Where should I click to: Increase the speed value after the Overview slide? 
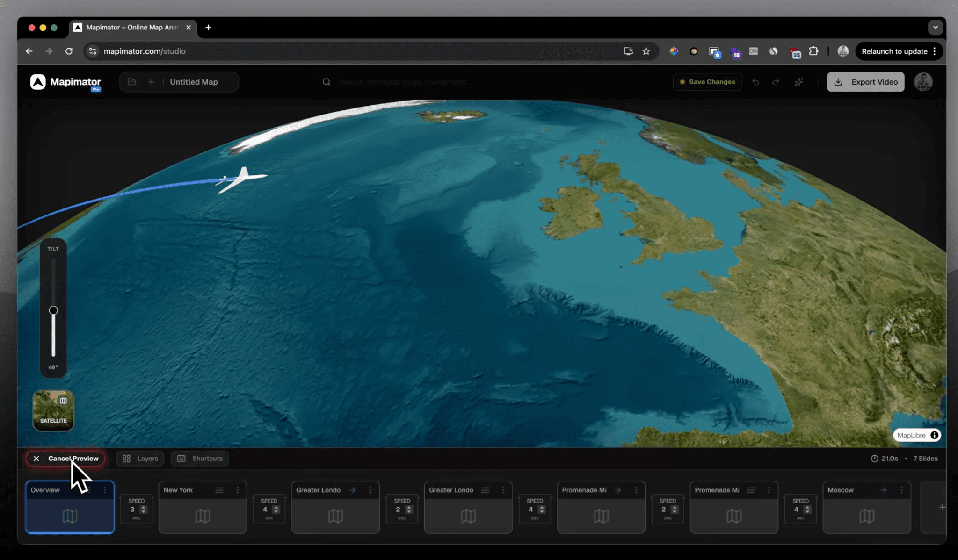coord(143,507)
